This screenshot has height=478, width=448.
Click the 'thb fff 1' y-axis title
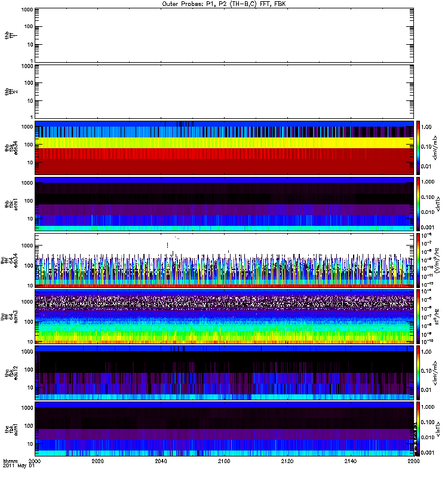coord(11,35)
